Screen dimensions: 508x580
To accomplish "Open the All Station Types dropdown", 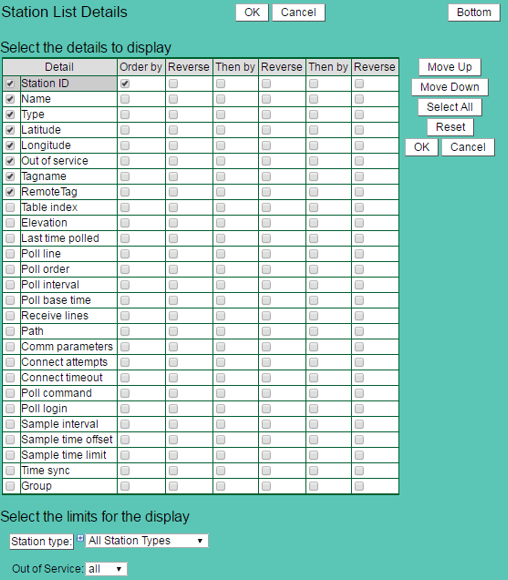I will pyautogui.click(x=147, y=541).
